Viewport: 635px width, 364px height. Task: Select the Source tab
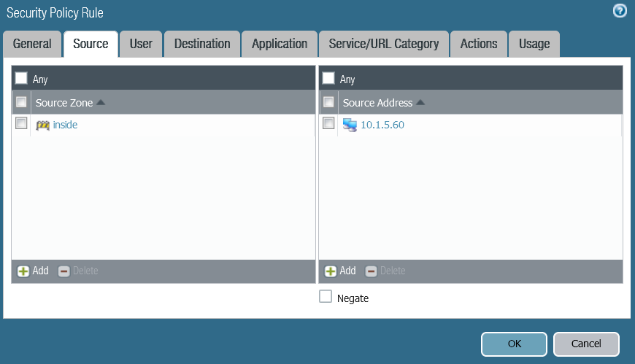[x=91, y=44]
